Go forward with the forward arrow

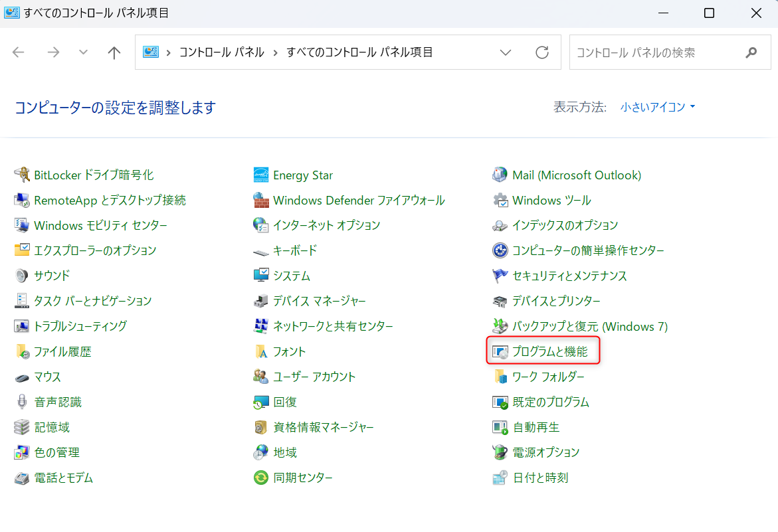point(53,52)
